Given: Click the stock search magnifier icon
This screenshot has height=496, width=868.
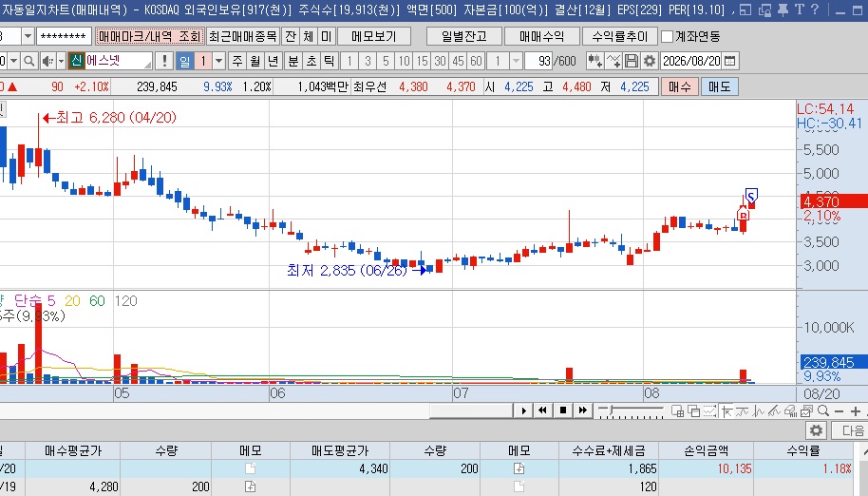Looking at the screenshot, I should point(29,61).
